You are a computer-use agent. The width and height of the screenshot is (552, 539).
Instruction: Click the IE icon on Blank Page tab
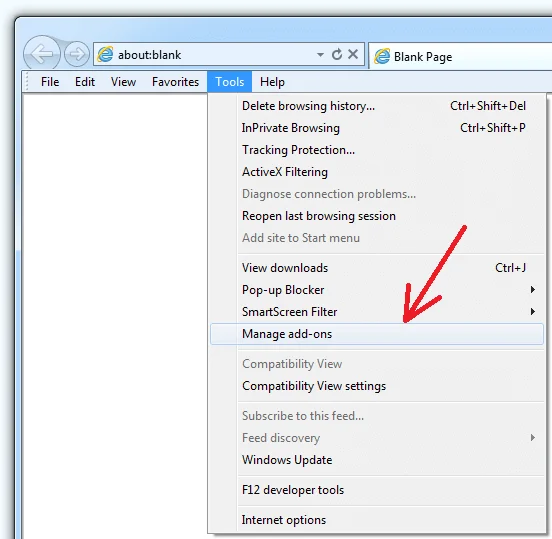click(382, 56)
